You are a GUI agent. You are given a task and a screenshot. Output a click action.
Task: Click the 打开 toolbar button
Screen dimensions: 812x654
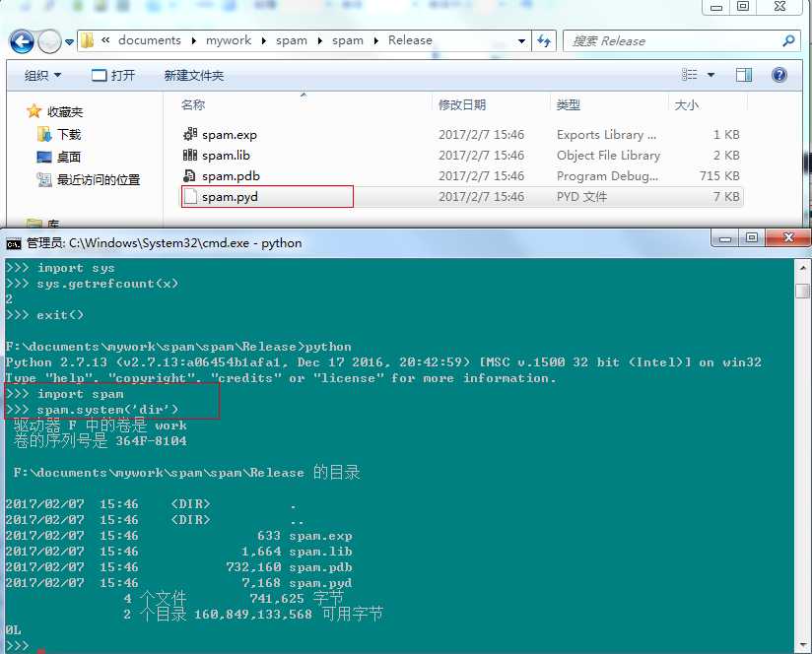[x=113, y=76]
